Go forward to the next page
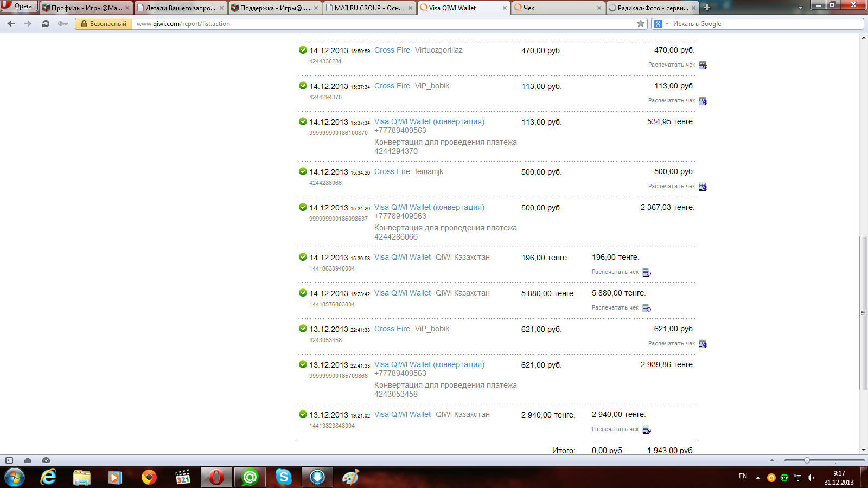This screenshot has width=868, height=488. (28, 24)
